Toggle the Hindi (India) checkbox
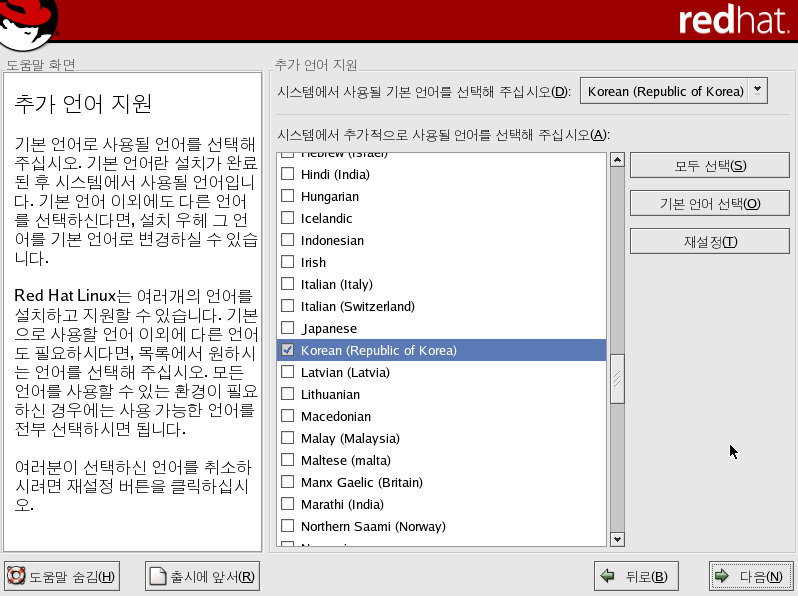The width and height of the screenshot is (798, 596). [x=288, y=174]
